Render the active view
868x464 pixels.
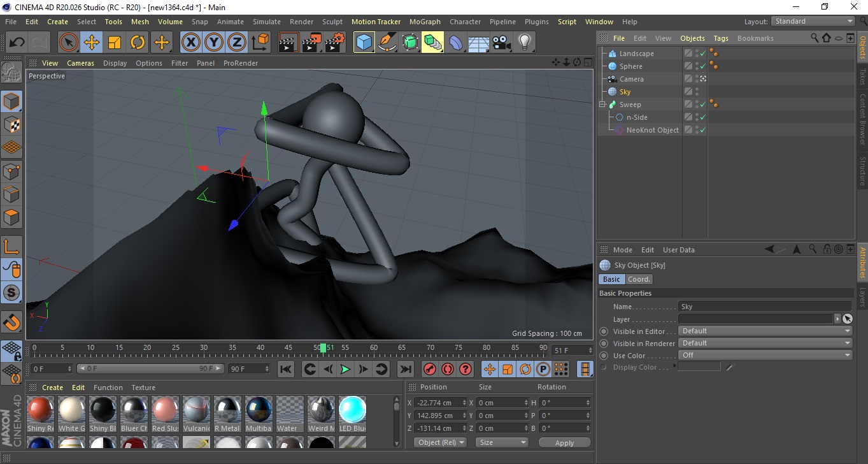tap(288, 43)
